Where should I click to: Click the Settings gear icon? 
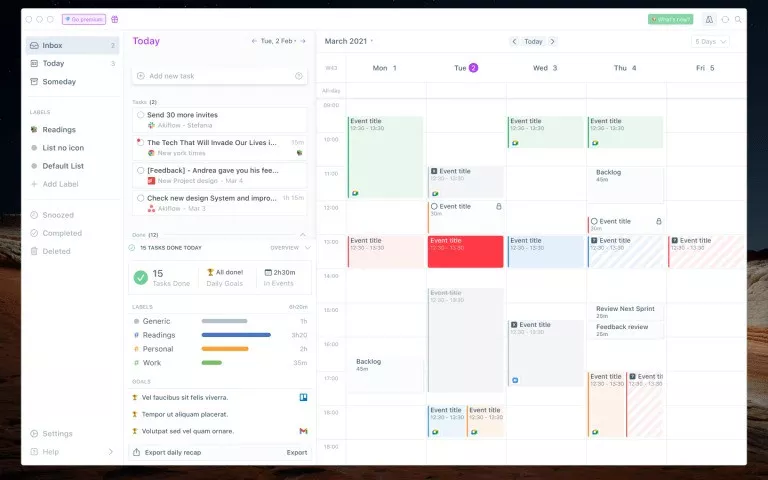coord(34,433)
